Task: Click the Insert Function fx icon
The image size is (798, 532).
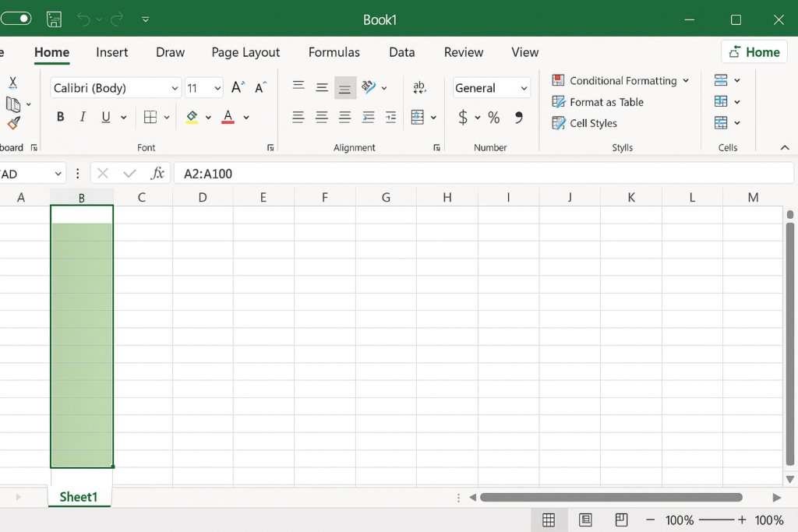Action: click(157, 174)
